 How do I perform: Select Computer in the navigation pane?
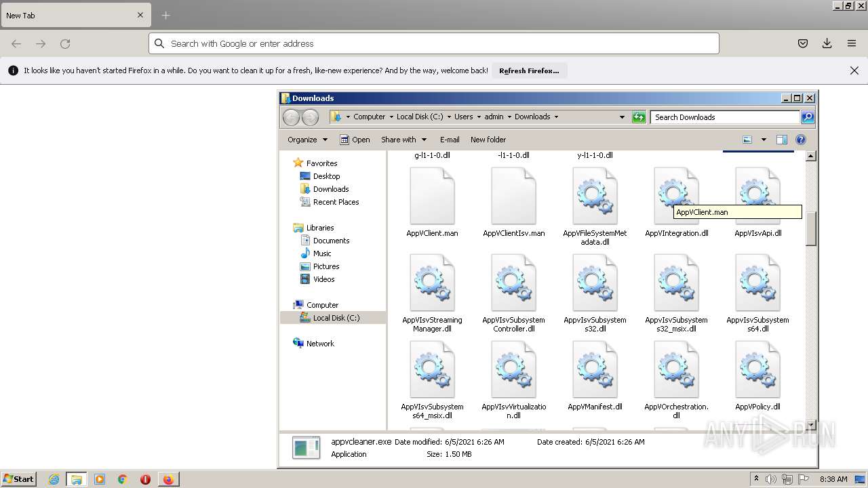(x=322, y=305)
